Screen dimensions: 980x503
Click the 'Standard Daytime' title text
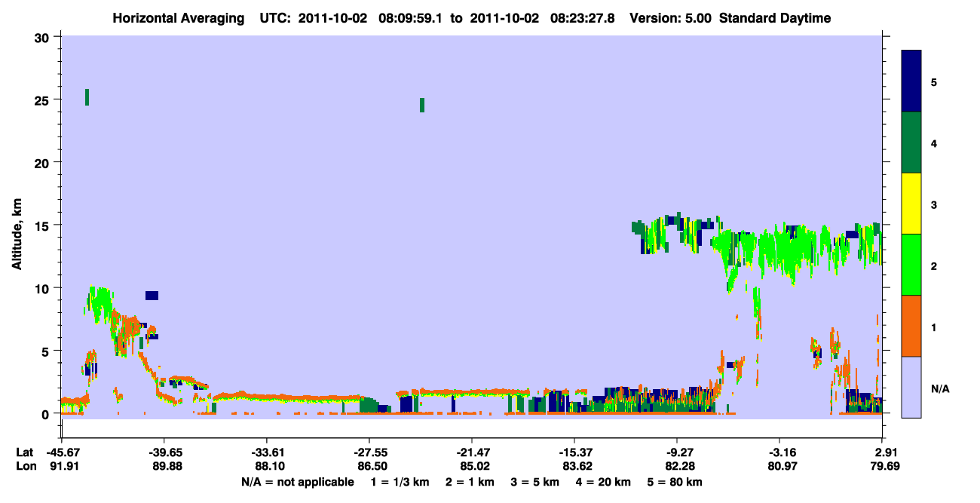click(x=775, y=18)
